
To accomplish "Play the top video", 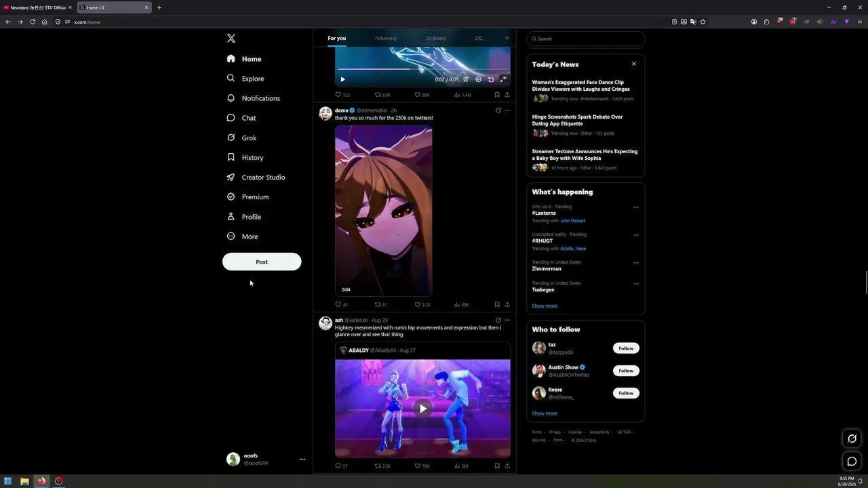I will (342, 79).
